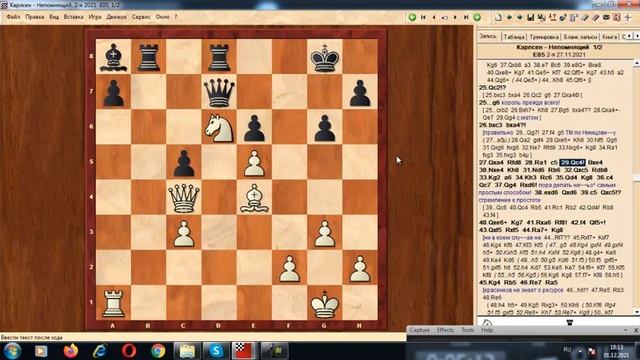Open the Игра menu
This screenshot has height=360, width=640.
pyautogui.click(x=95, y=17)
